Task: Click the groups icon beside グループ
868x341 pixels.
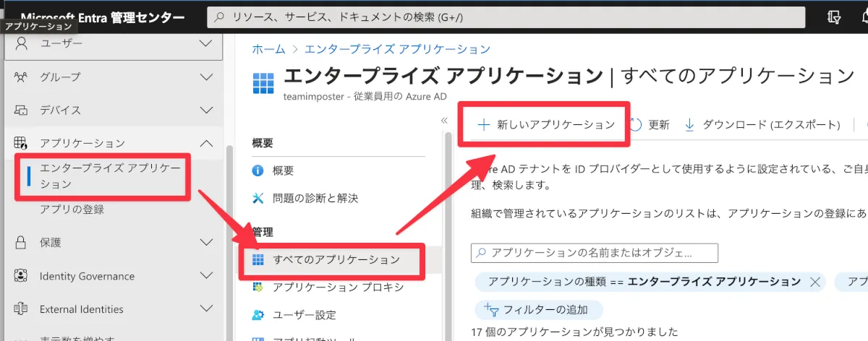Action: (x=21, y=77)
